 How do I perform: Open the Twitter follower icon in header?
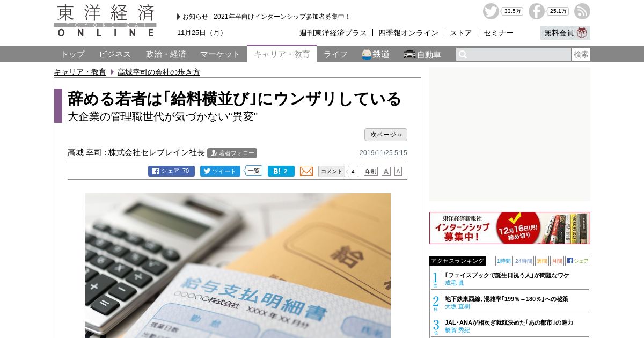[x=491, y=11]
